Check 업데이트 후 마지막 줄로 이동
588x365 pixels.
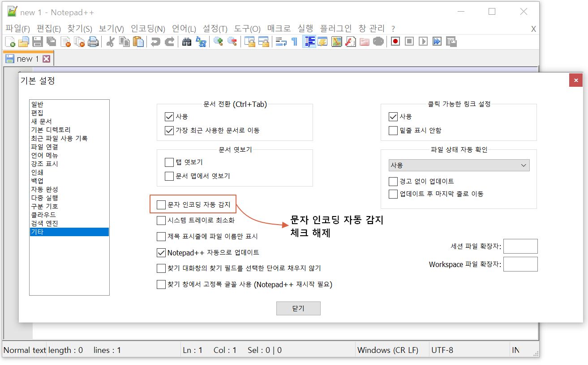click(x=393, y=194)
